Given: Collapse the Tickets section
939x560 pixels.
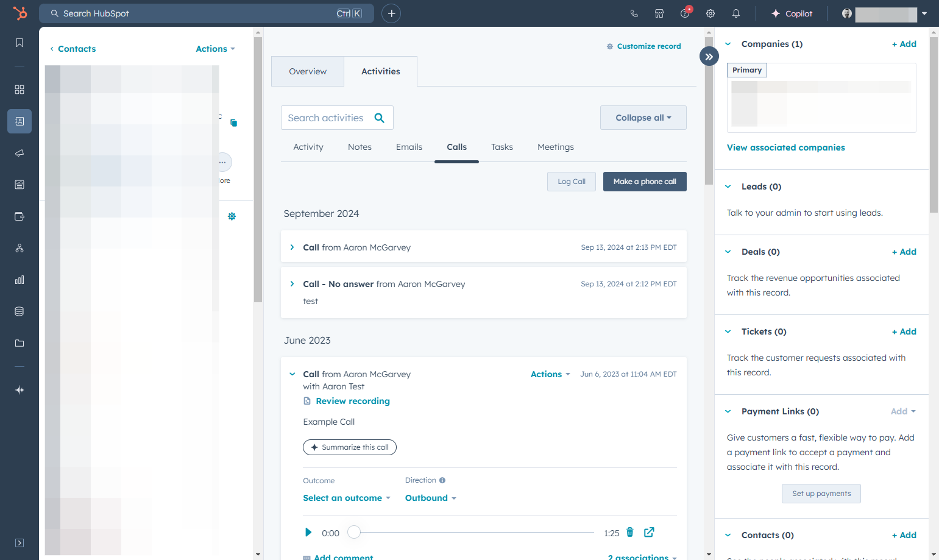Looking at the screenshot, I should point(728,331).
